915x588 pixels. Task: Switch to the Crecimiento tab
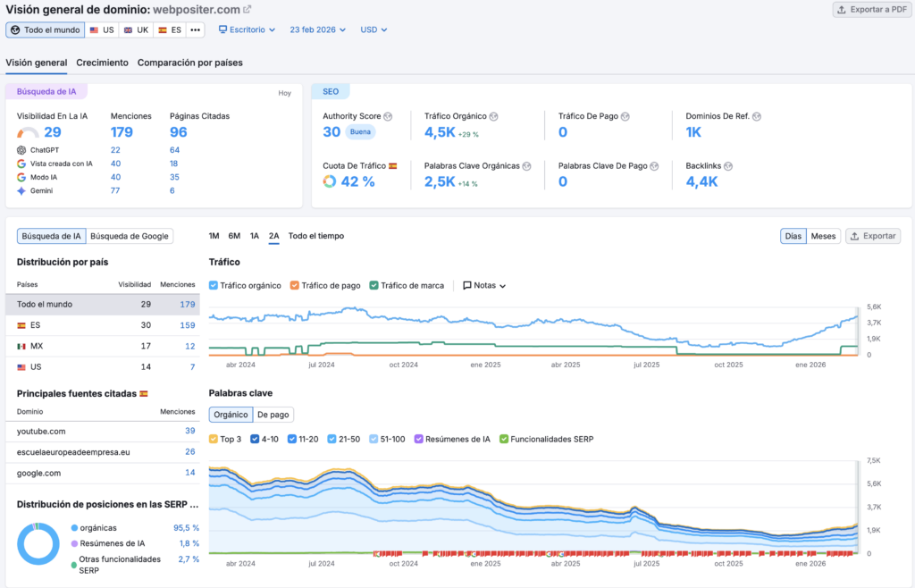(102, 63)
